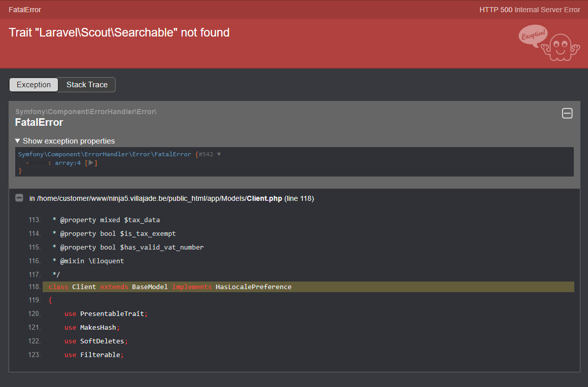Click the Symfony ghost exception mascot icon
Viewport: 588px width, 387px height.
pyautogui.click(x=561, y=48)
